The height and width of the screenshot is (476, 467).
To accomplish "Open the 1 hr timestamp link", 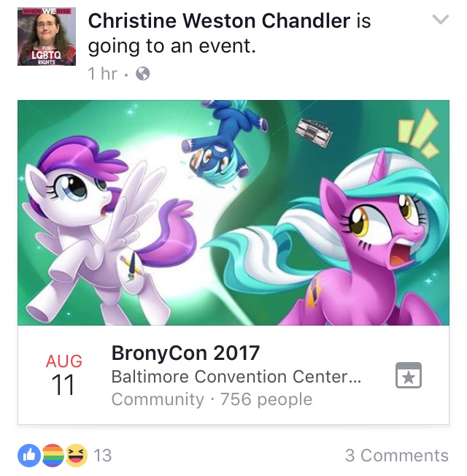I will (x=102, y=74).
